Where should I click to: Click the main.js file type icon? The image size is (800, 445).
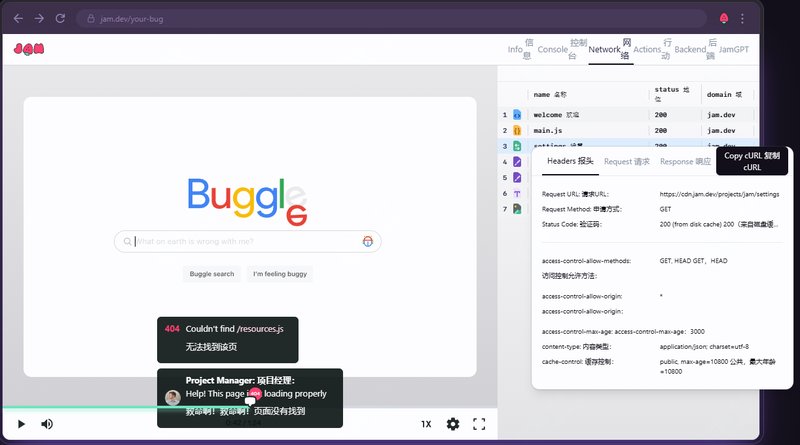518,131
